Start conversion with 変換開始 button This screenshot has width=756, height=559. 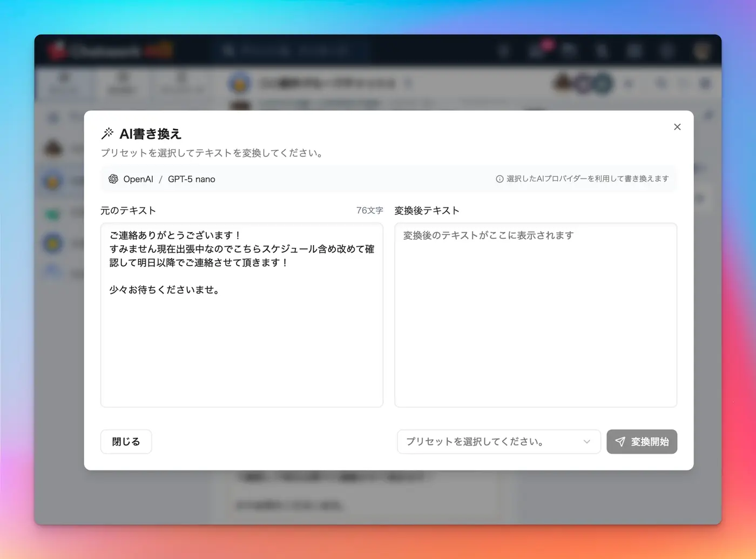642,442
